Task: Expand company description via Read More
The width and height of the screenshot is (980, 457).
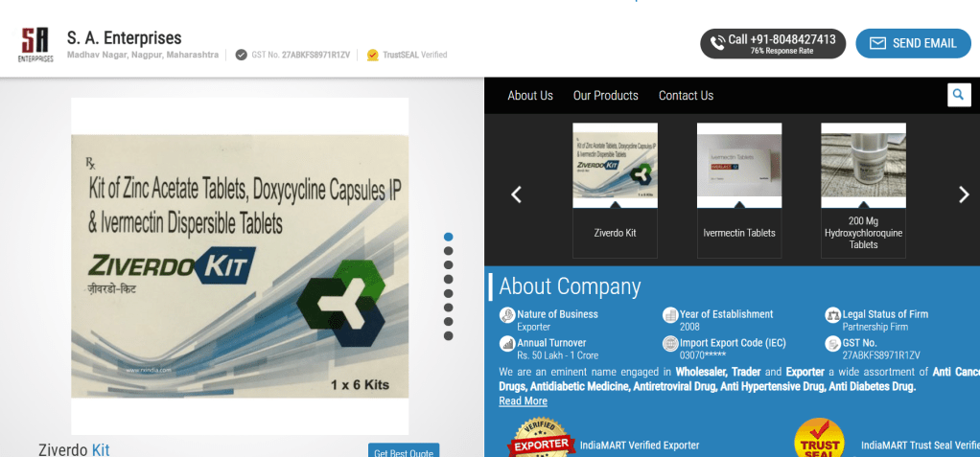Action: tap(523, 401)
